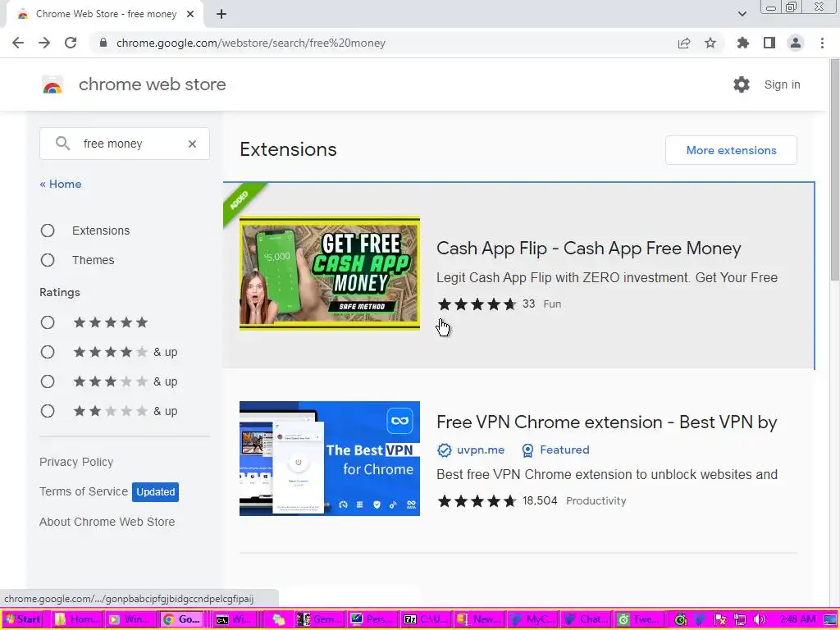The height and width of the screenshot is (630, 840).
Task: Filter results to Extensions only
Action: 48,231
